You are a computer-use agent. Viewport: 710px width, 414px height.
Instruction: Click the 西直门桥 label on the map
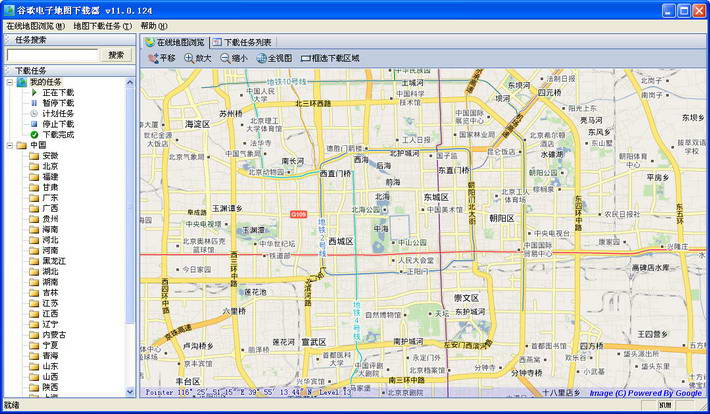[x=336, y=173]
